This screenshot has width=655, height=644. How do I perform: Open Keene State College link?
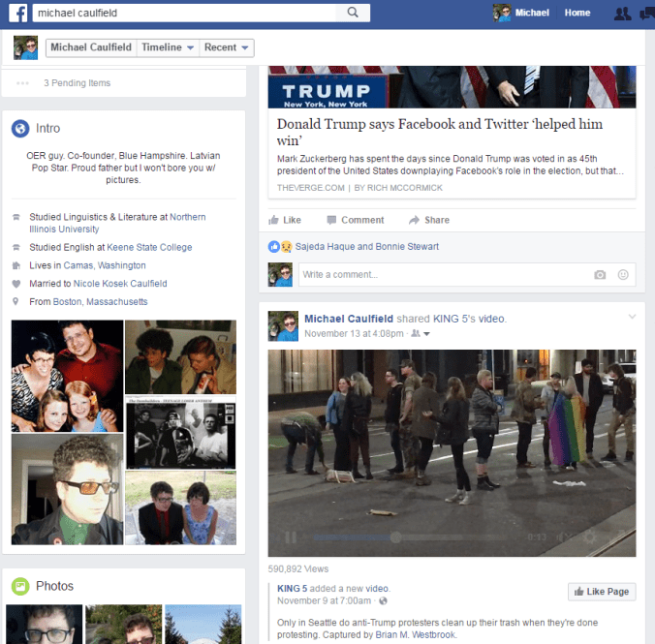(149, 247)
